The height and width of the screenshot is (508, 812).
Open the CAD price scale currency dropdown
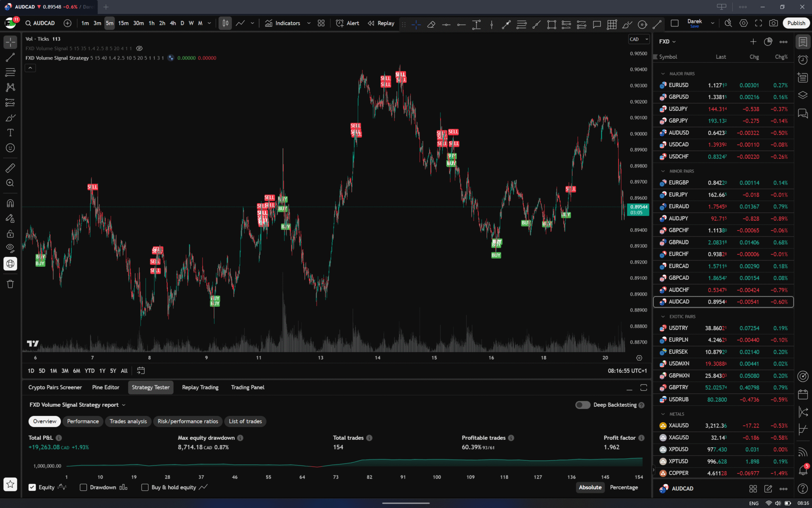tap(638, 39)
